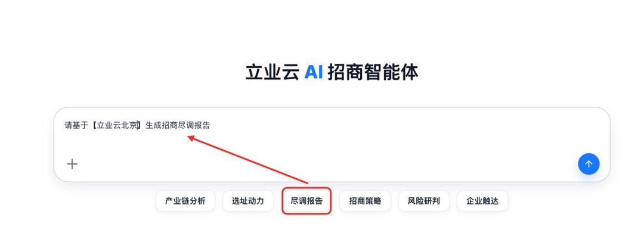Click the plus attachment icon
Screen dimensions: 644x236
click(x=72, y=164)
